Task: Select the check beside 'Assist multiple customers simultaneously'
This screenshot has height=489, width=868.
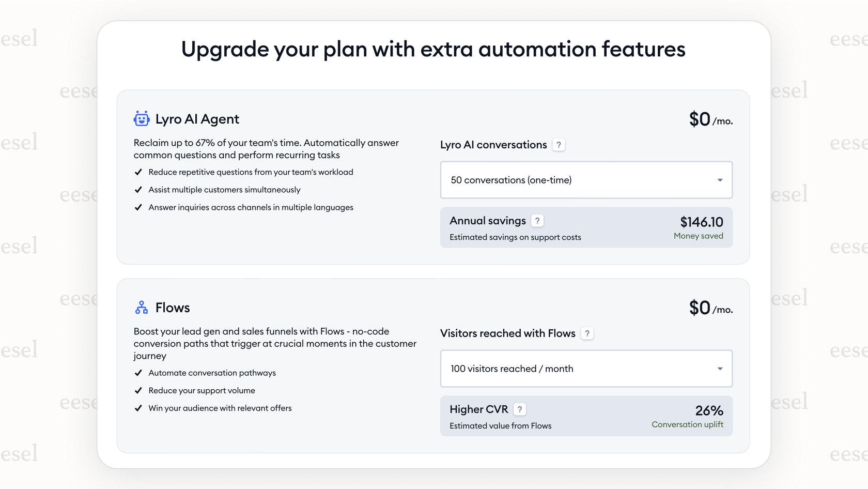Action: click(x=138, y=189)
